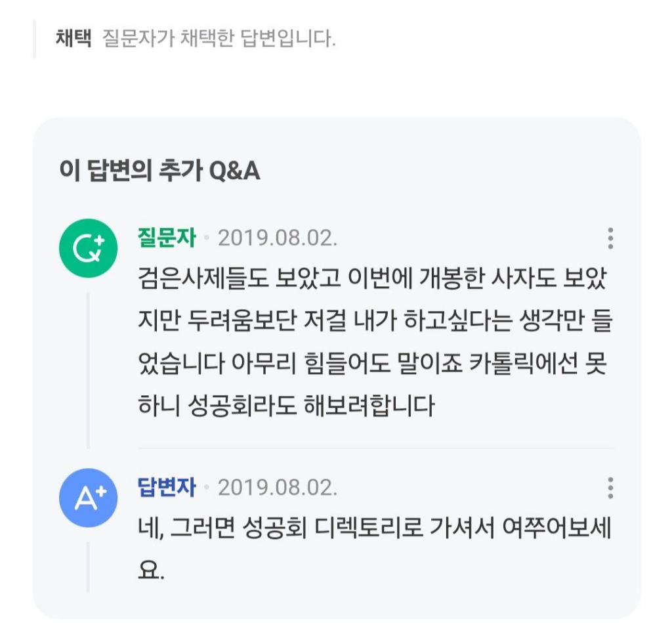Tap the blue 답변자 name label
The width and height of the screenshot is (672, 623).
[x=167, y=488]
